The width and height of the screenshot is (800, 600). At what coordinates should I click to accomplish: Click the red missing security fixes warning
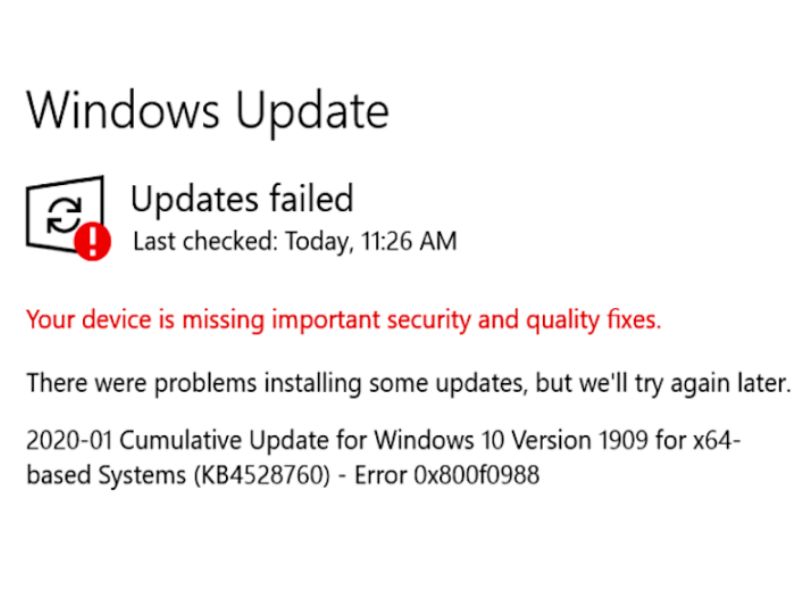click(343, 321)
